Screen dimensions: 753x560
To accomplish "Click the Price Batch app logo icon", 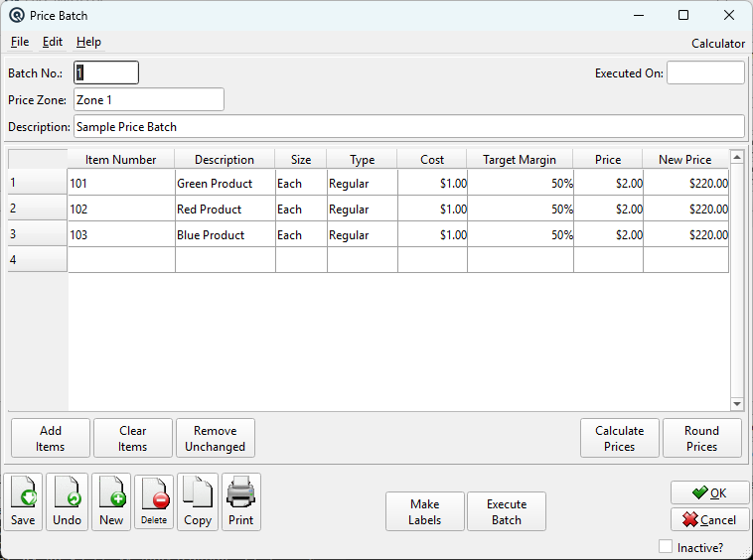I will [x=16, y=15].
